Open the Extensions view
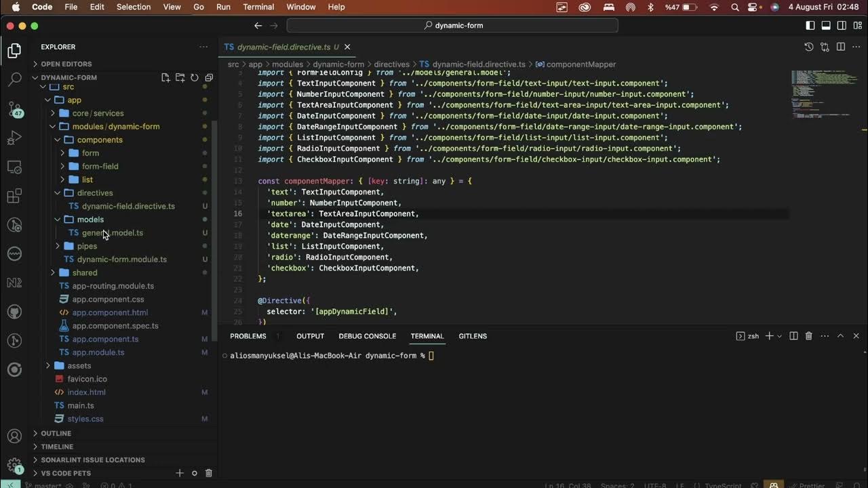 (x=14, y=197)
